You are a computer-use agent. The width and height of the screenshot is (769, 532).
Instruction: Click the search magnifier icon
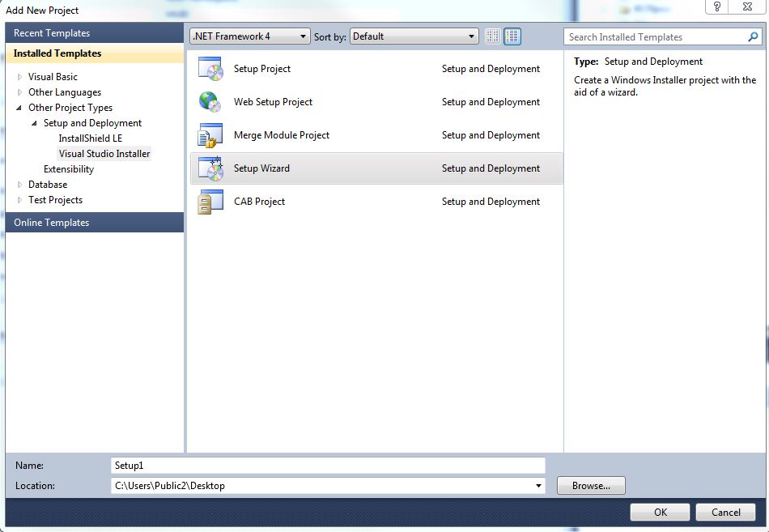(754, 37)
